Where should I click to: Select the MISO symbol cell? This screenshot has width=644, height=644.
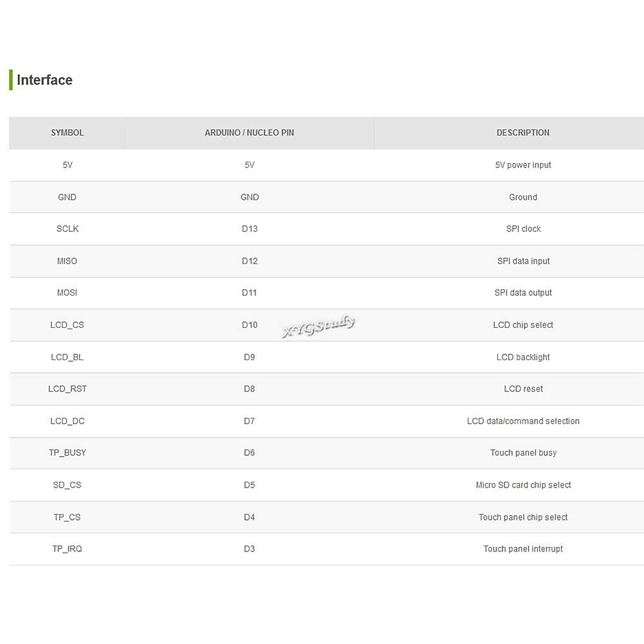(67, 261)
